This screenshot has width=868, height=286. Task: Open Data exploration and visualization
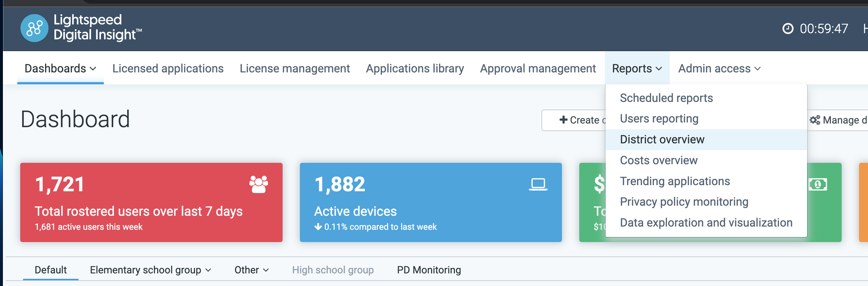706,223
